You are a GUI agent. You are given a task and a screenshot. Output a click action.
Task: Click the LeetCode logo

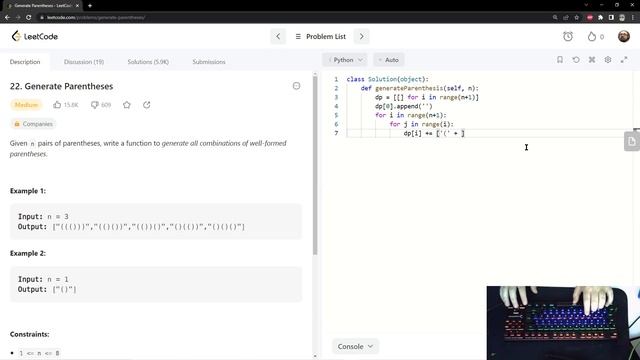35,36
